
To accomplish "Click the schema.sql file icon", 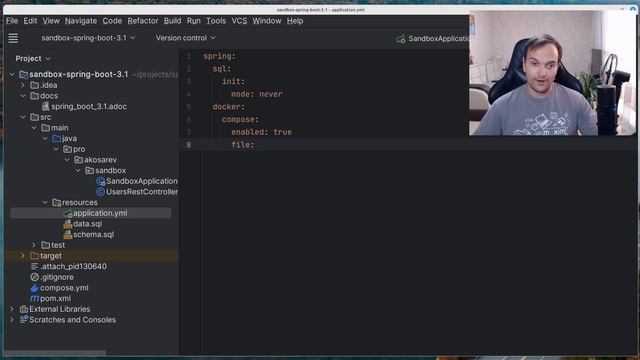I will pos(68,234).
